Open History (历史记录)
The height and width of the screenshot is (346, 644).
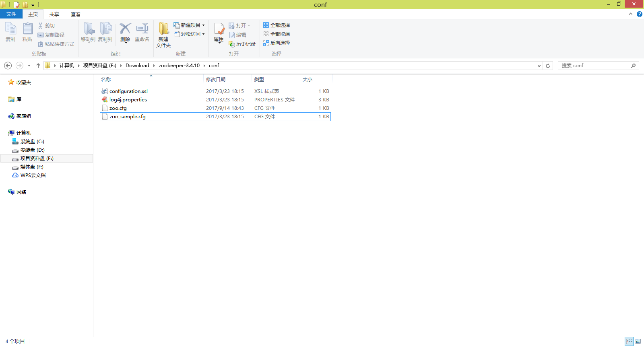242,44
